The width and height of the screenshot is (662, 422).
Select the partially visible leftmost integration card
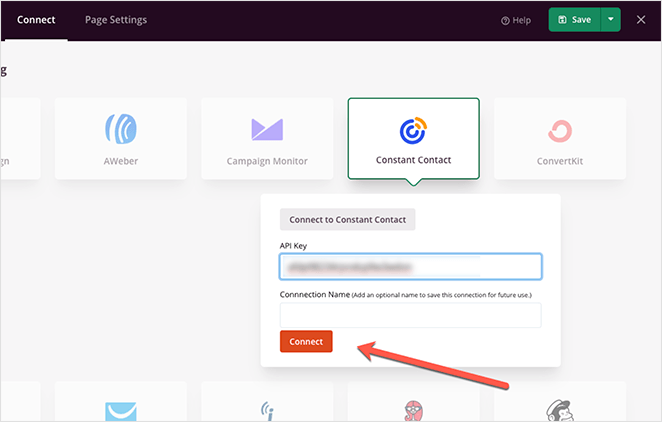[x=18, y=138]
